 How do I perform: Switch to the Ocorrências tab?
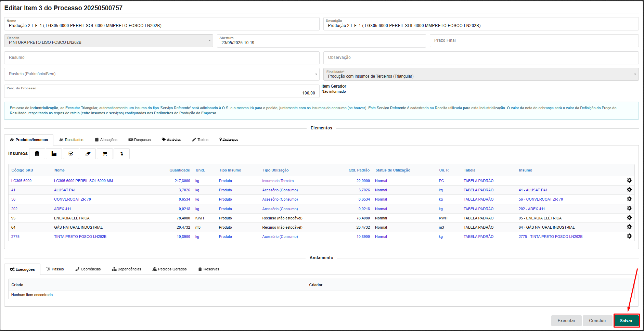[x=88, y=269]
